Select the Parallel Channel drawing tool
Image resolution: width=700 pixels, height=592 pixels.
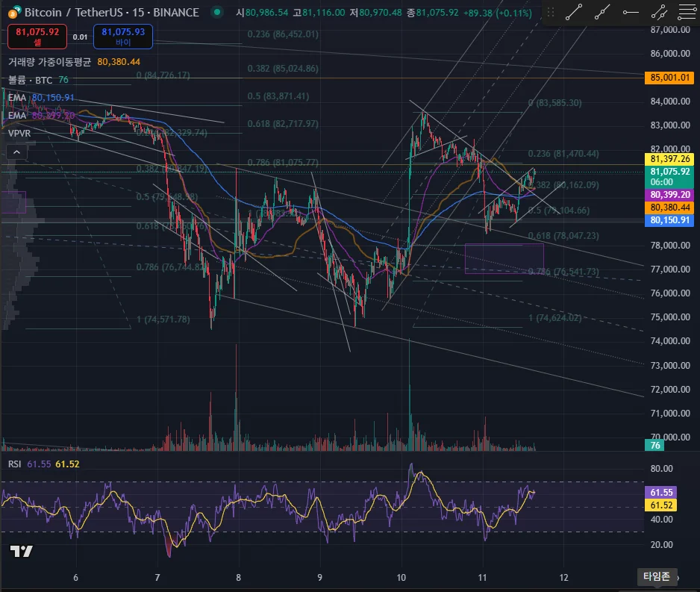[660, 12]
